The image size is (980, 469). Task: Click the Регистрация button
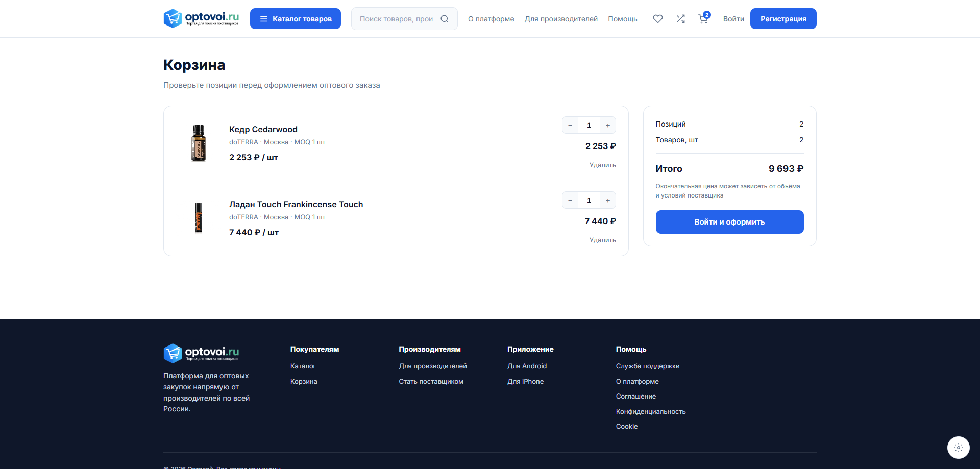click(x=783, y=19)
